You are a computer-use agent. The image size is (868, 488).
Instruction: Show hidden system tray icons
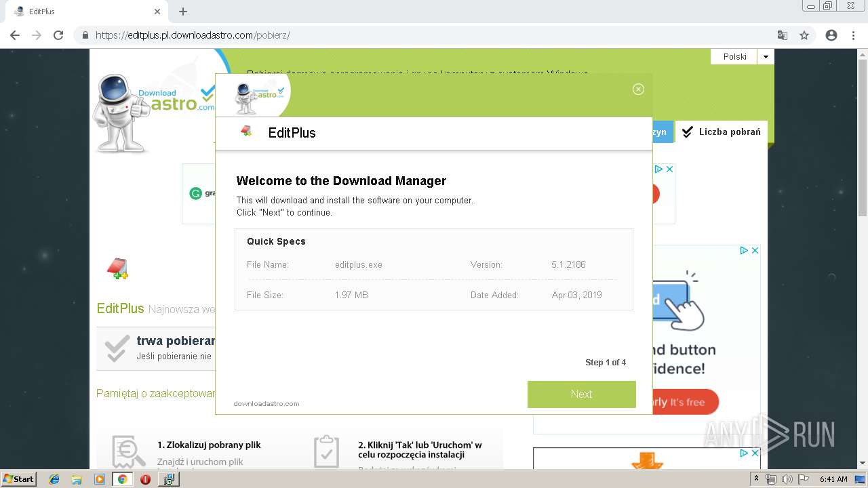[756, 479]
